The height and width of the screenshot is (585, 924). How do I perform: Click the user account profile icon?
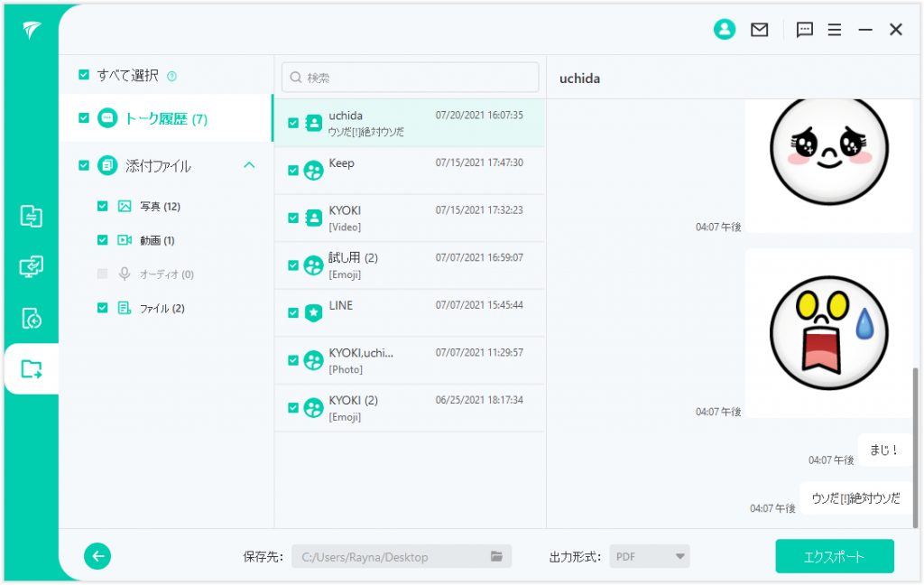(724, 30)
